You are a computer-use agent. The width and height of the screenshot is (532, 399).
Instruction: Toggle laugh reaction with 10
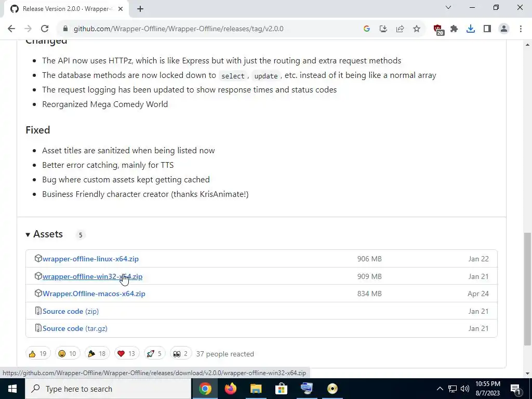point(68,354)
